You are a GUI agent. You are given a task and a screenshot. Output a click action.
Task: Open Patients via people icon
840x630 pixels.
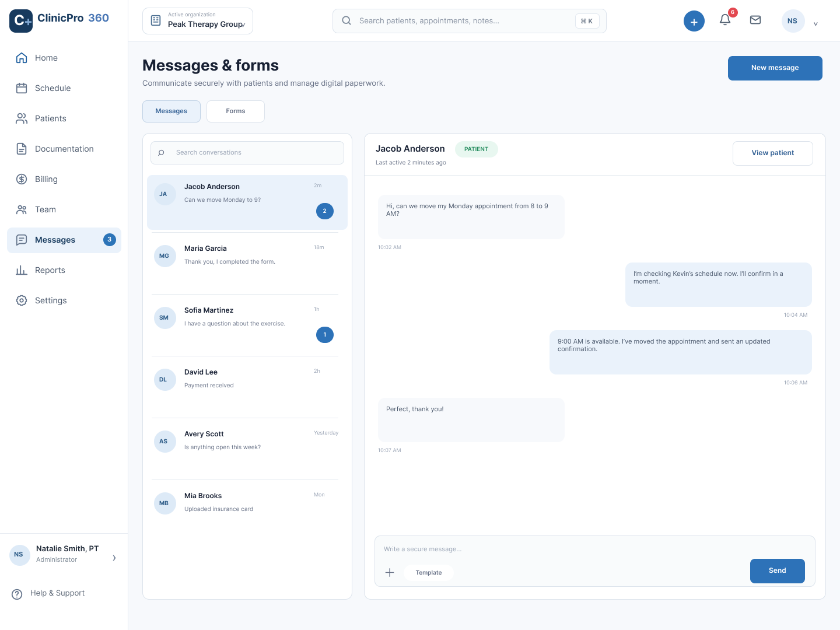(x=22, y=118)
